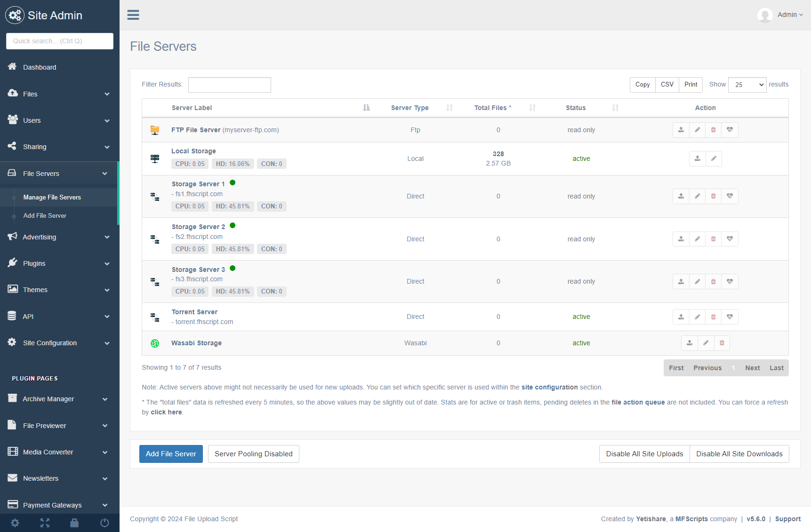This screenshot has height=532, width=811.
Task: Disable All Site Uploads
Action: click(x=644, y=453)
